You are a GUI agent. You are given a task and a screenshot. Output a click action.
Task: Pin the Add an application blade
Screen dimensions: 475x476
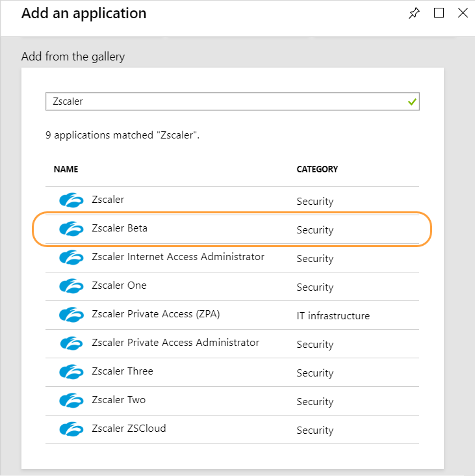pos(414,13)
